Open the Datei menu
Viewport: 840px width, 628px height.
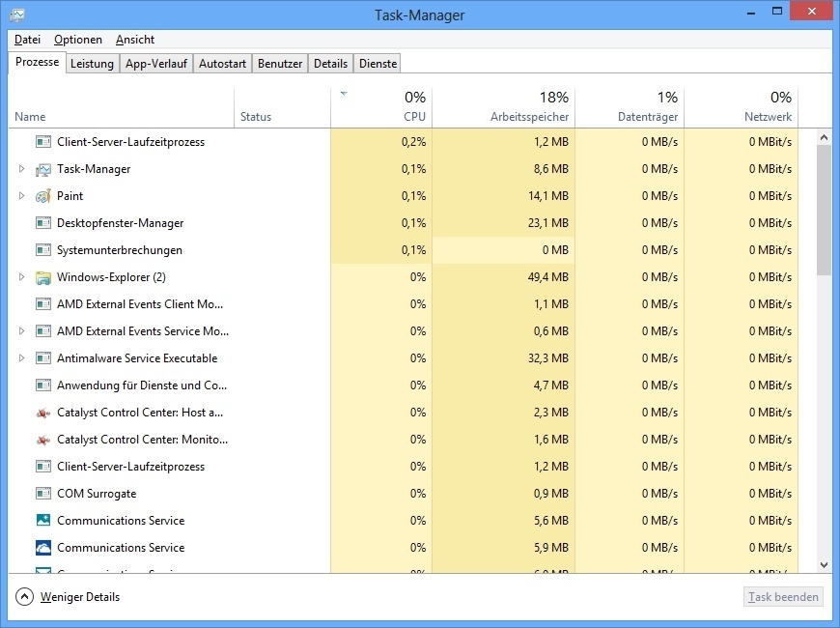[27, 40]
